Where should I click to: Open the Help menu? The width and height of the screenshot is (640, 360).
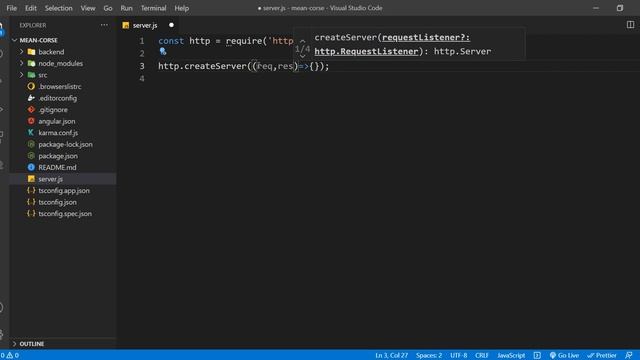click(x=182, y=8)
